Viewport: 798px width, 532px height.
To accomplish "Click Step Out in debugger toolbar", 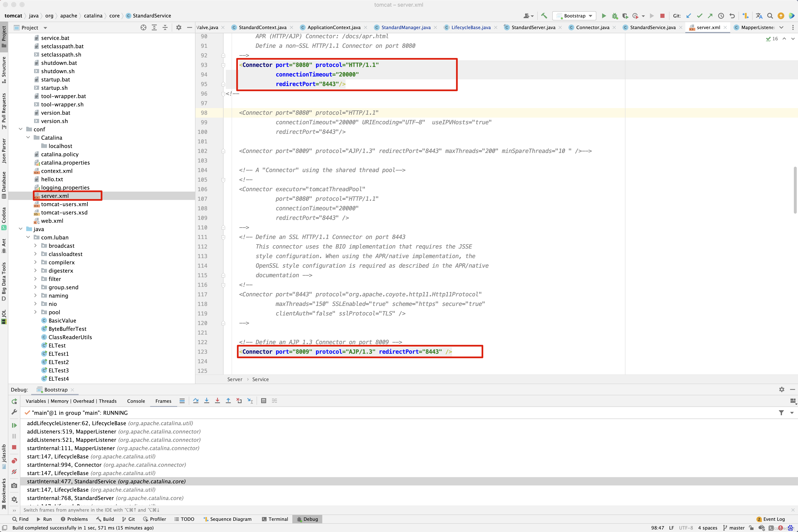I will point(228,401).
